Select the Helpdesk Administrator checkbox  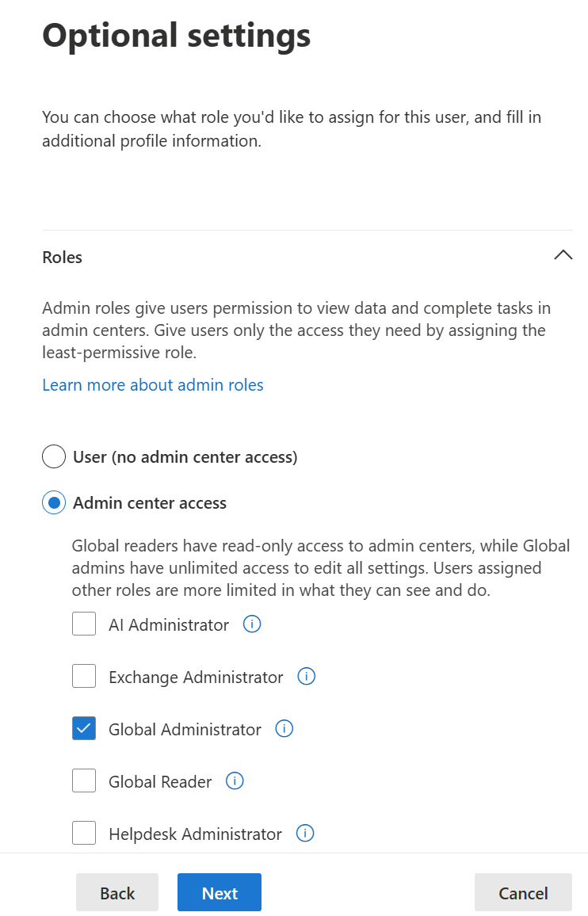[84, 834]
